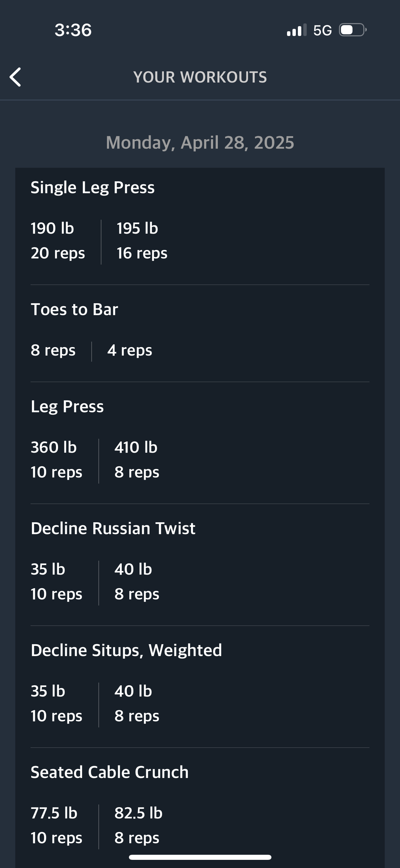Select the 410 lb Leg Press set
This screenshot has height=868, width=400.
coord(137,460)
